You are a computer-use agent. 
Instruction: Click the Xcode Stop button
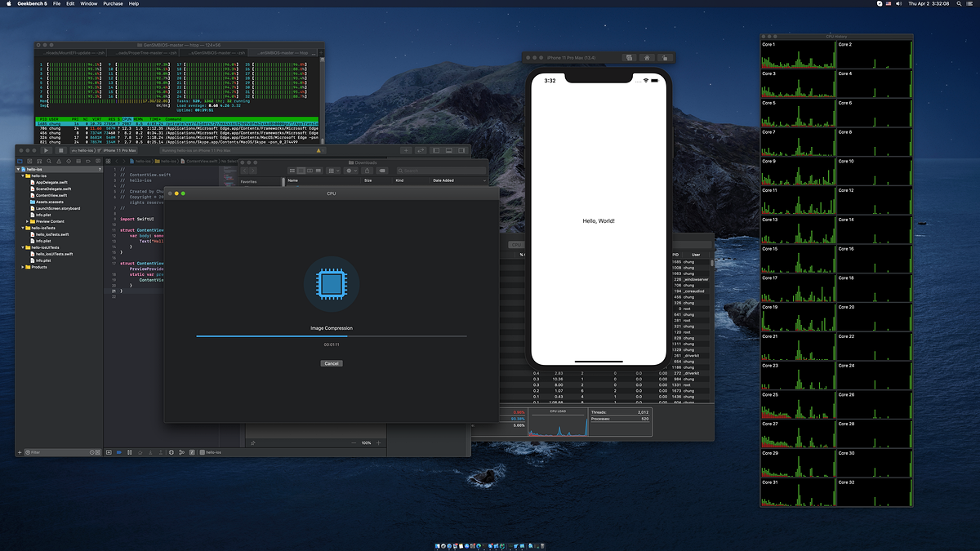pos(61,150)
